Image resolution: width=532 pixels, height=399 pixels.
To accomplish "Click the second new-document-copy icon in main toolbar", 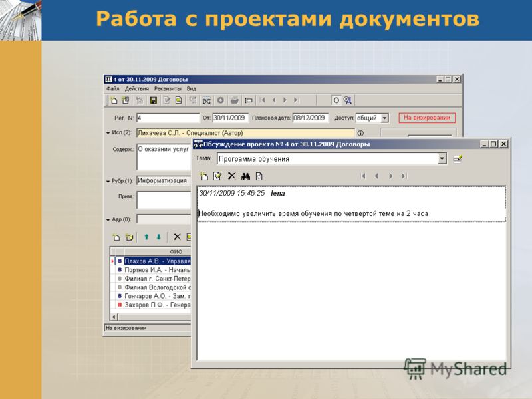I will coord(126,100).
